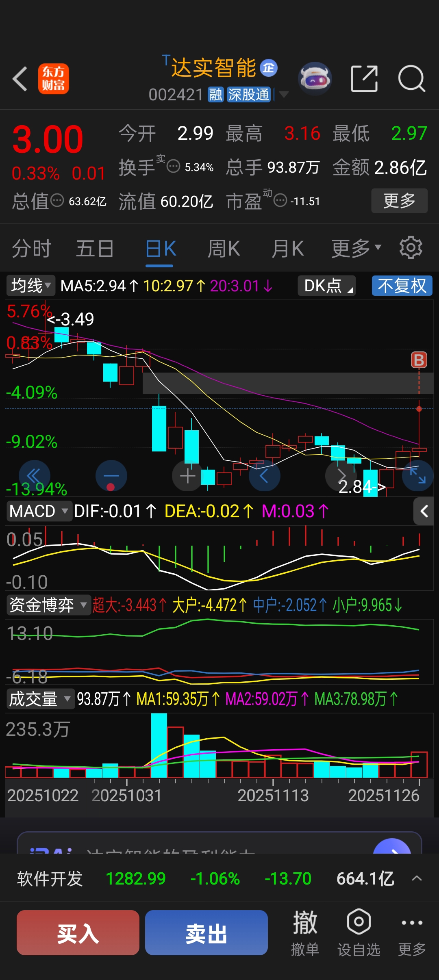439x980 pixels.
Task: Open the 成交量 indicator dropdown
Action: [x=40, y=699]
